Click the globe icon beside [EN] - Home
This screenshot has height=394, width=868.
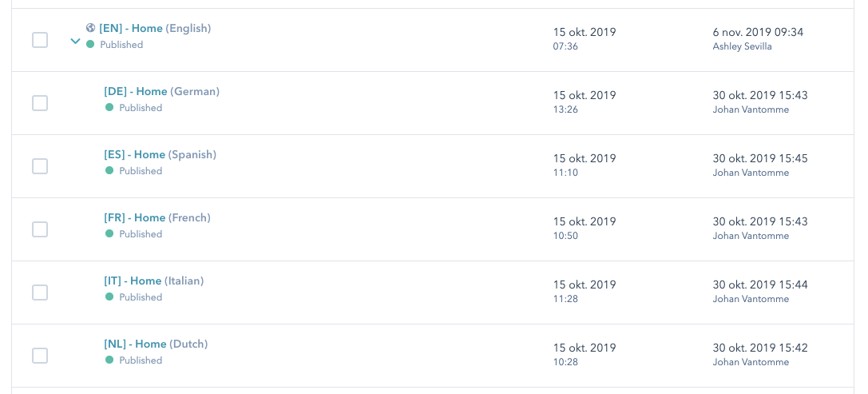pyautogui.click(x=91, y=28)
